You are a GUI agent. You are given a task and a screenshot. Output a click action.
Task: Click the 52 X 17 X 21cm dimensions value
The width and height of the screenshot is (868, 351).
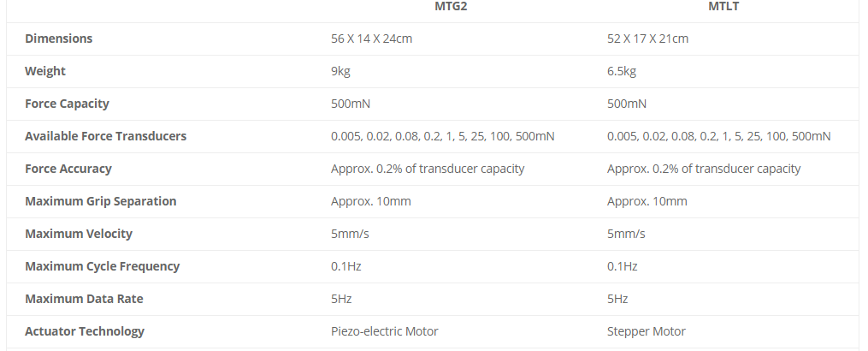(x=648, y=39)
